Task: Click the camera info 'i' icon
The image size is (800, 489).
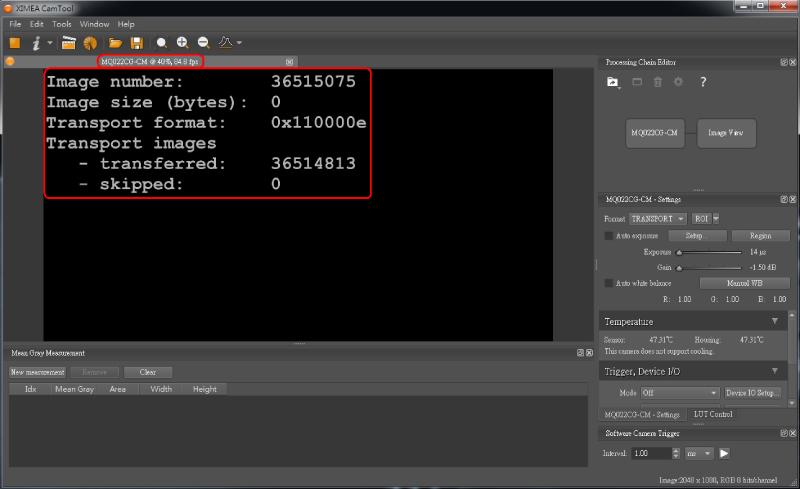Action: pos(37,43)
